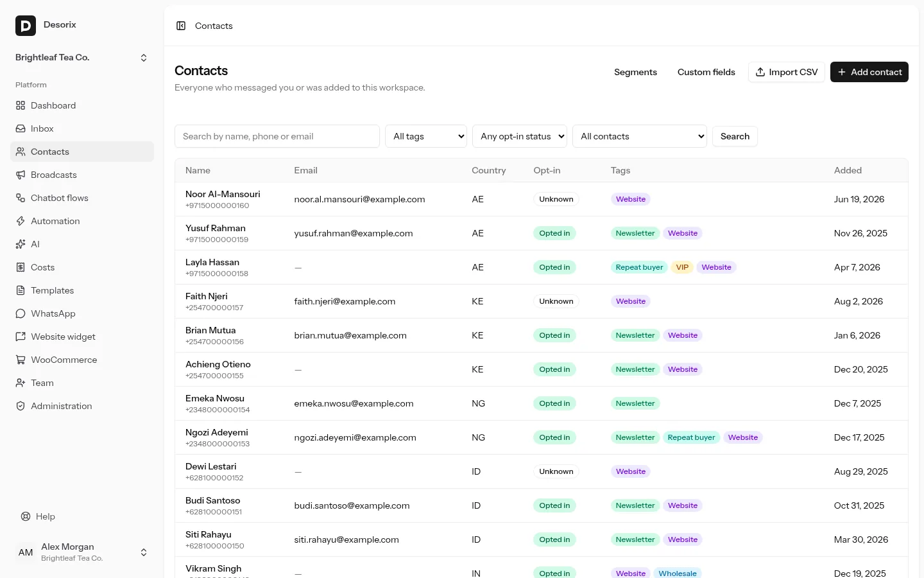This screenshot has width=924, height=578.
Task: Click the Inbox tray icon
Action: (x=21, y=128)
